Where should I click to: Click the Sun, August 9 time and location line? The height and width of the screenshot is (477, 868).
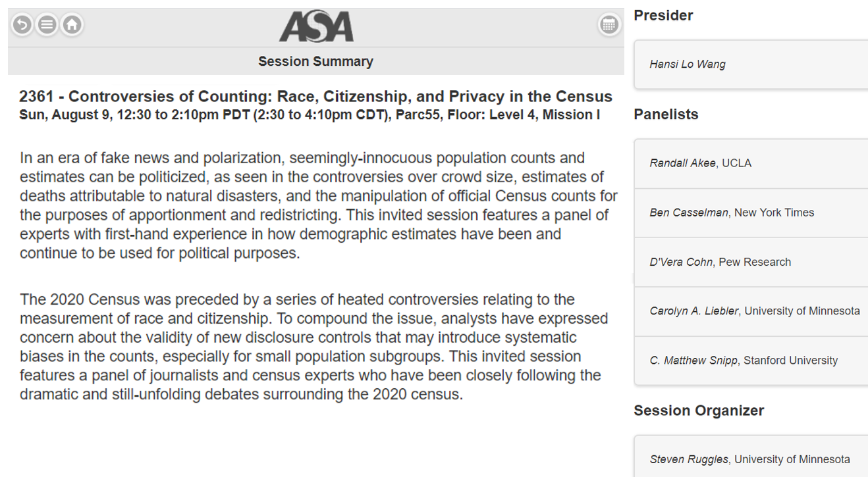(310, 115)
